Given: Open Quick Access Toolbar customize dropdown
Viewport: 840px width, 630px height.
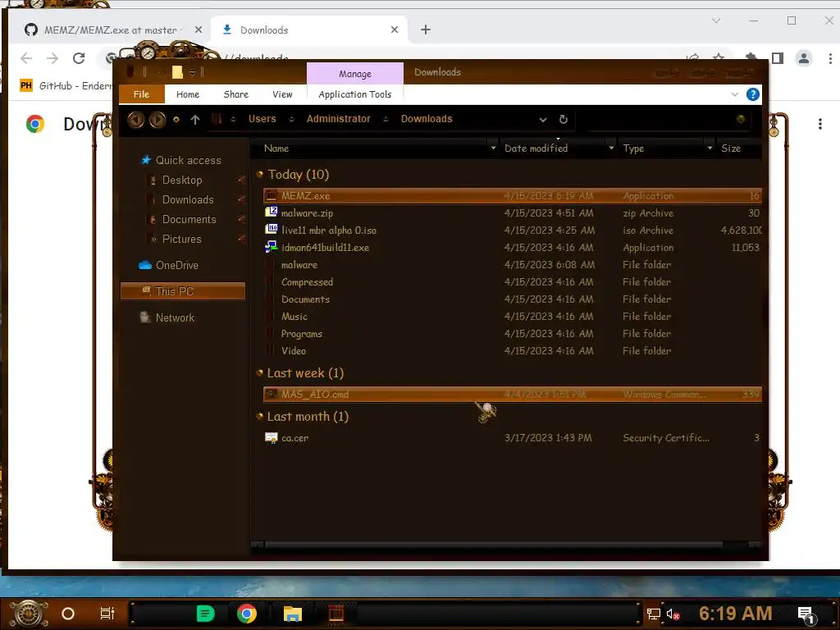Looking at the screenshot, I should [192, 72].
